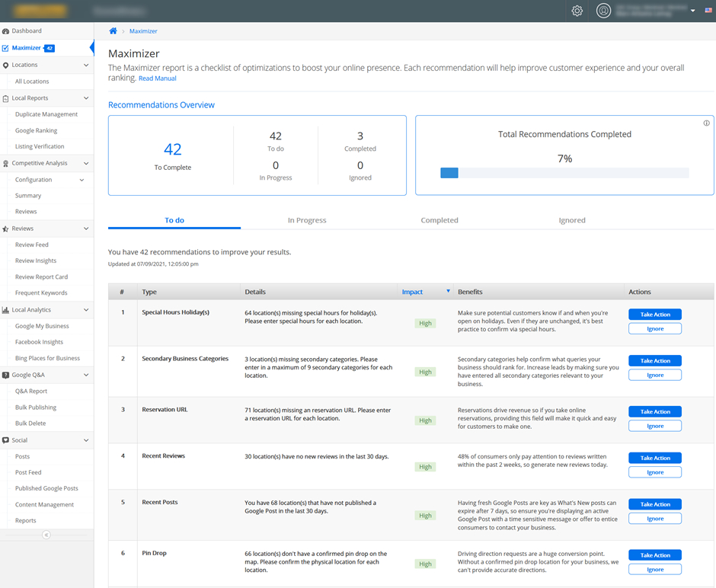716x588 pixels.
Task: Click the Reviews star icon
Action: [x=5, y=228]
